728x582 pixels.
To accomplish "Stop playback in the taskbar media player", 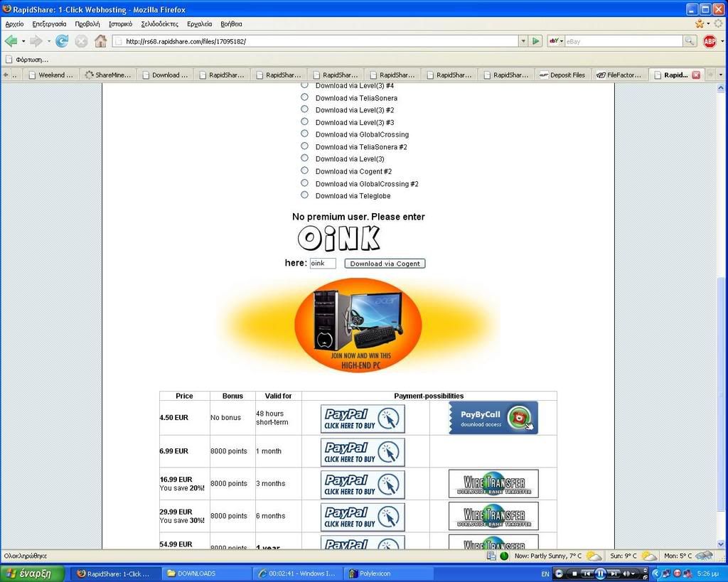I will pyautogui.click(x=574, y=573).
